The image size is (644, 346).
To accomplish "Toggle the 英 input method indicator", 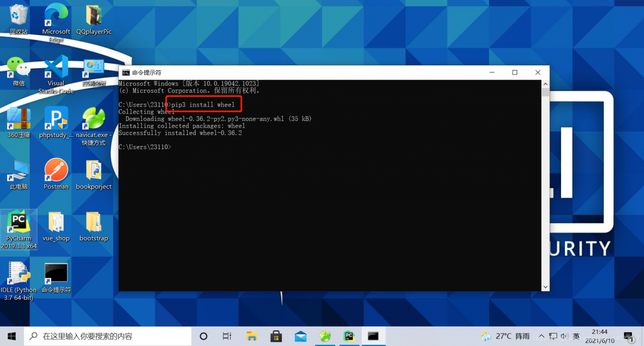I will tap(576, 336).
